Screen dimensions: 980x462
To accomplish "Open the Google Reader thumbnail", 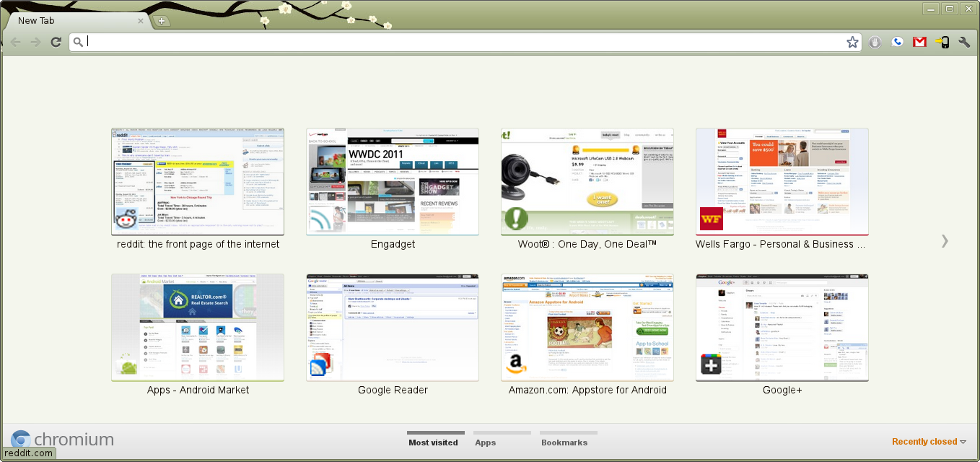I will point(393,328).
